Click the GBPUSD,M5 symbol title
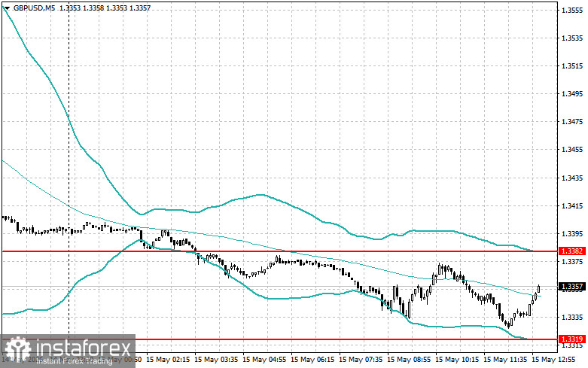The height and width of the screenshot is (368, 588). pyautogui.click(x=35, y=8)
